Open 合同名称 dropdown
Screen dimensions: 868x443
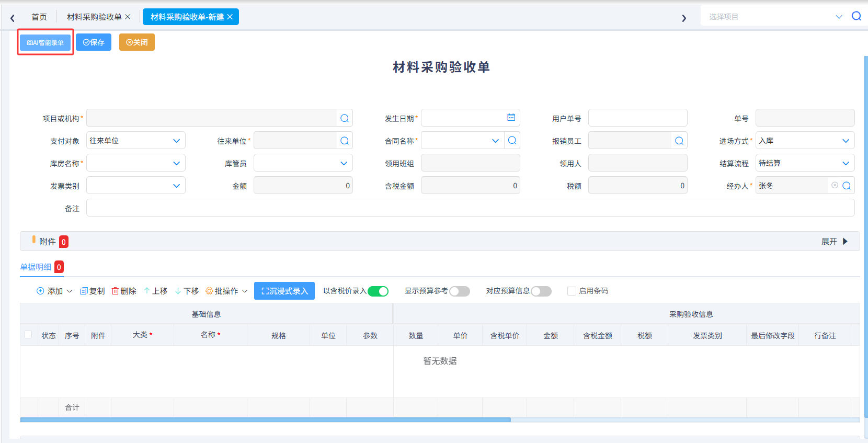[x=495, y=141]
